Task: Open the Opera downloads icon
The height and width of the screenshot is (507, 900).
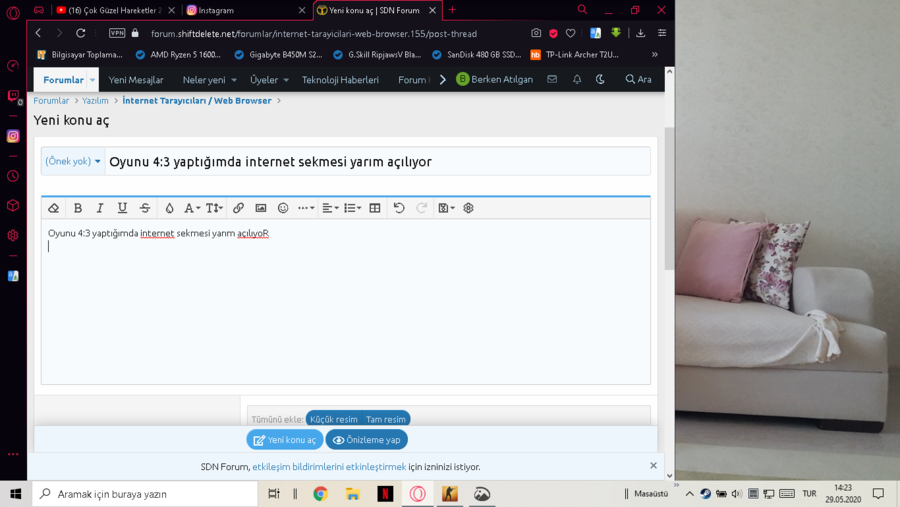Action: pyautogui.click(x=641, y=33)
